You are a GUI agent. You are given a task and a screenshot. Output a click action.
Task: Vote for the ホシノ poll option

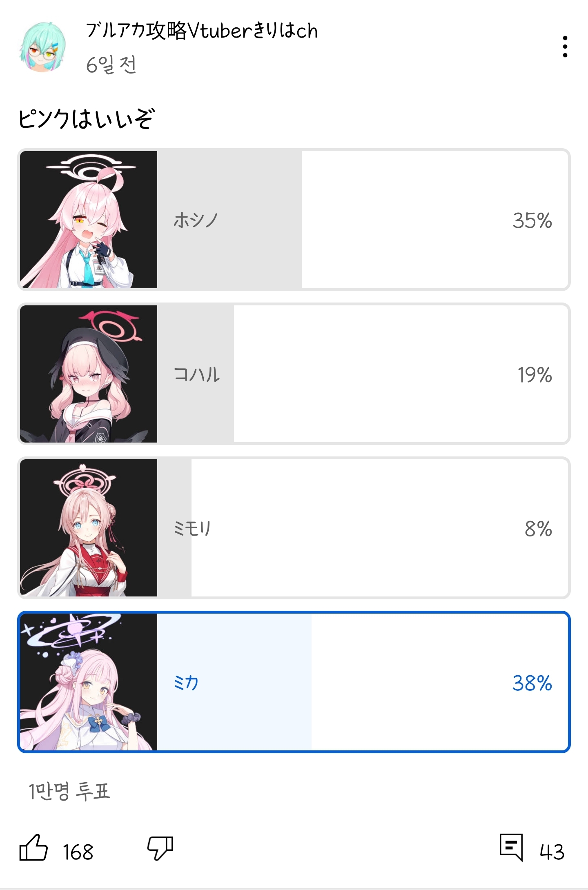pyautogui.click(x=294, y=220)
